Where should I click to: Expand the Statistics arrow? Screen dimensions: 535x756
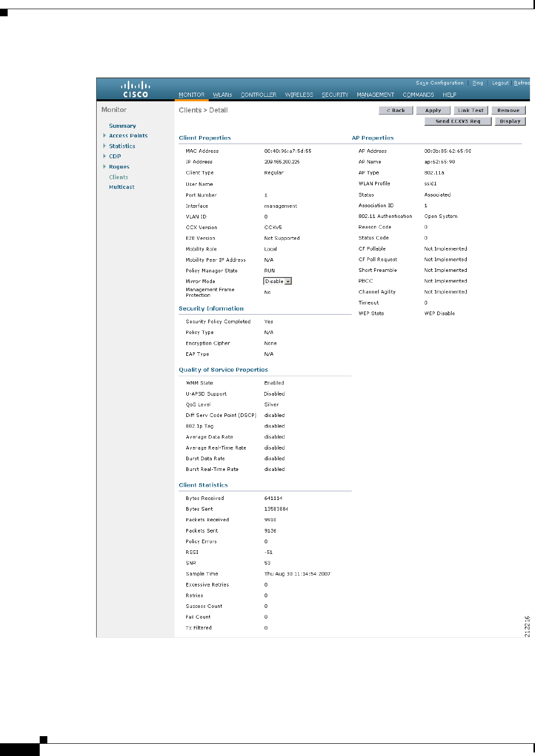coord(104,146)
